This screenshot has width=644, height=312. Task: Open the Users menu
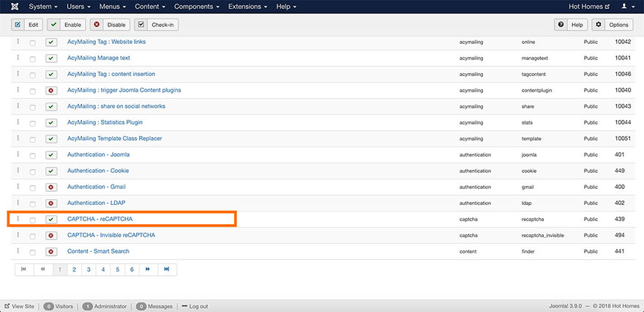pos(80,7)
